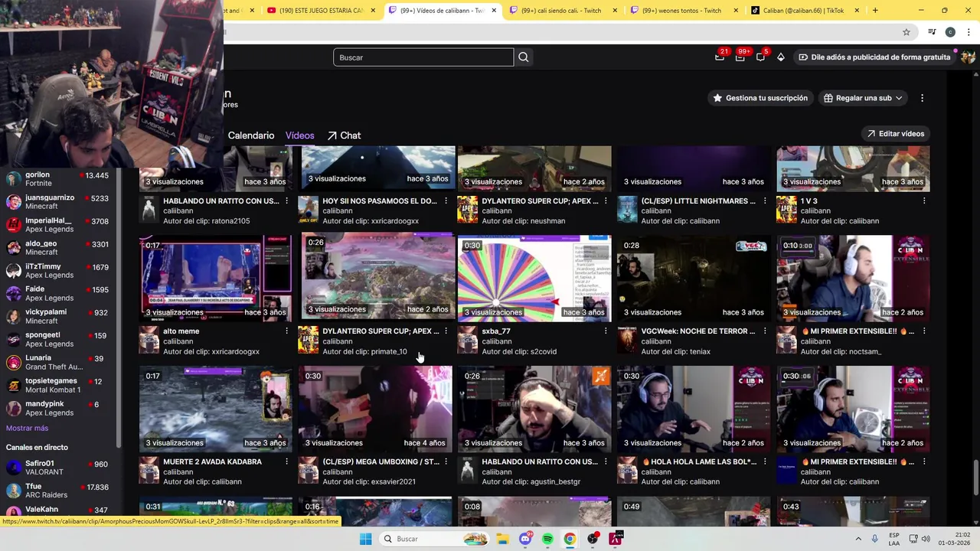
Task: Click the microphone icon in system tray
Action: click(874, 539)
